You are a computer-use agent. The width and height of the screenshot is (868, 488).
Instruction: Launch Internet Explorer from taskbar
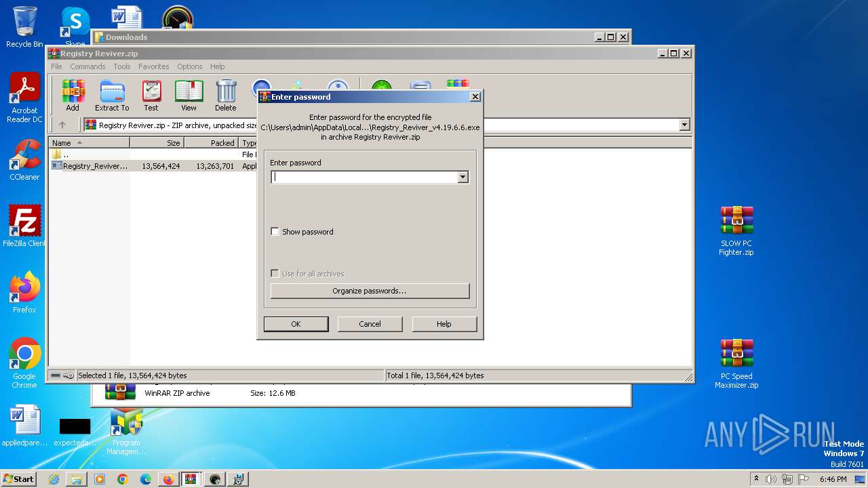pyautogui.click(x=54, y=479)
